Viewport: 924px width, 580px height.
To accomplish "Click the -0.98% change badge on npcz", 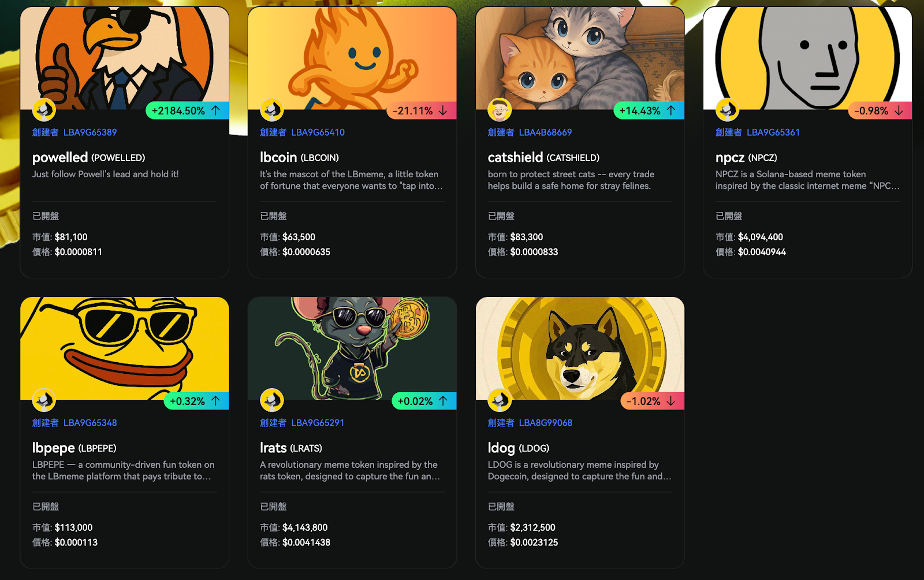I will tap(880, 110).
